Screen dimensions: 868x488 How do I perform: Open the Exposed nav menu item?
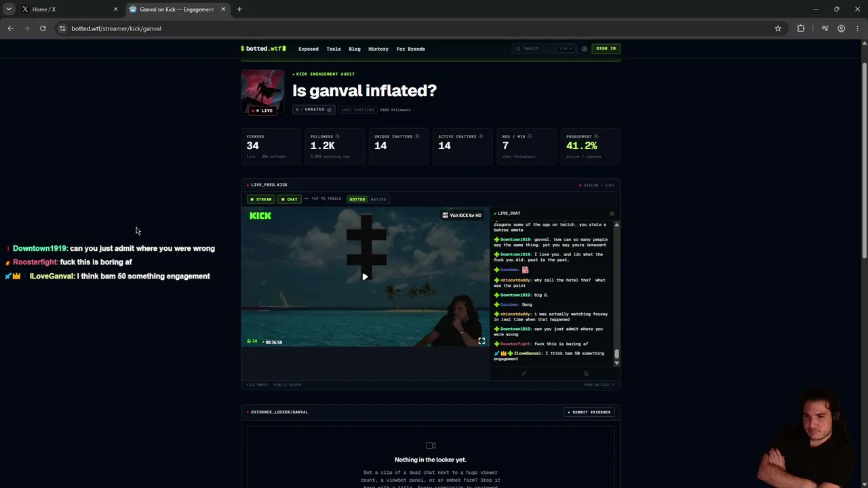tap(308, 49)
